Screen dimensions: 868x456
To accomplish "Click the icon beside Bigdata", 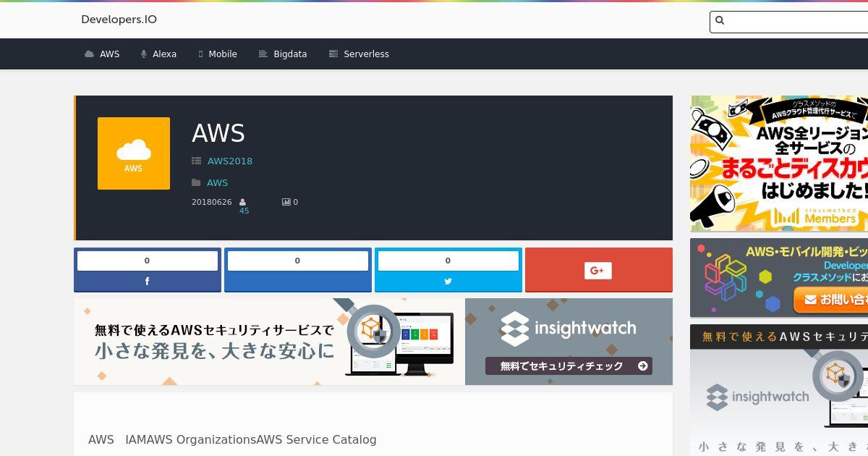I will tap(263, 54).
